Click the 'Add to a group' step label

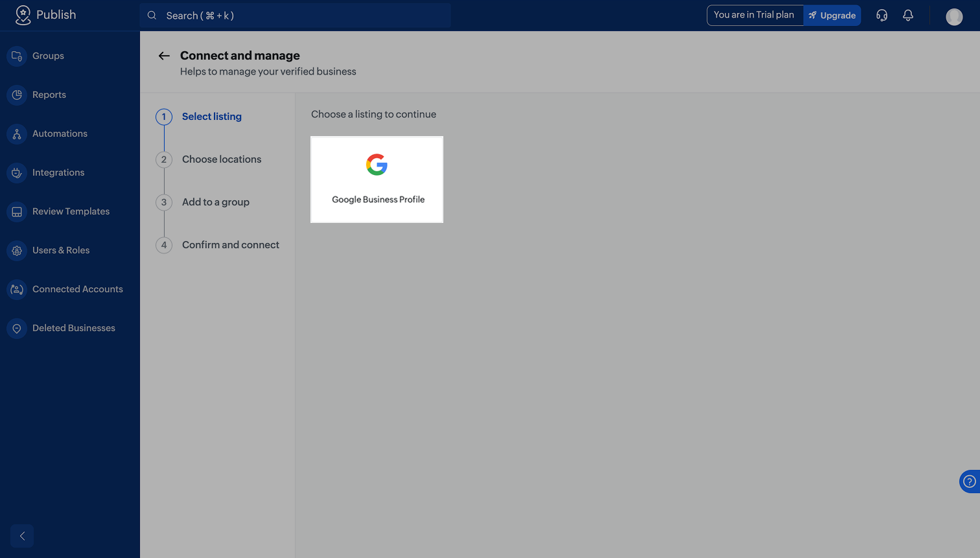216,202
